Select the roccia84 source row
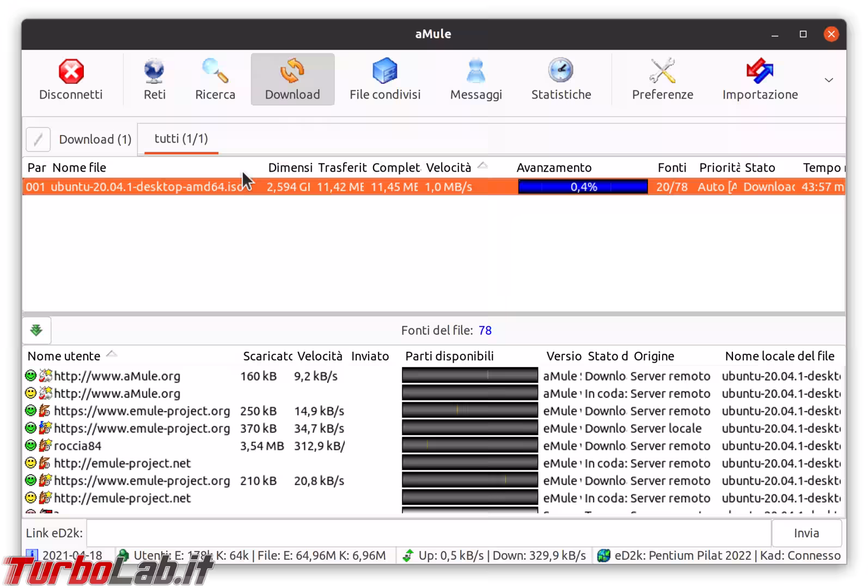This screenshot has width=868, height=588. (x=77, y=446)
